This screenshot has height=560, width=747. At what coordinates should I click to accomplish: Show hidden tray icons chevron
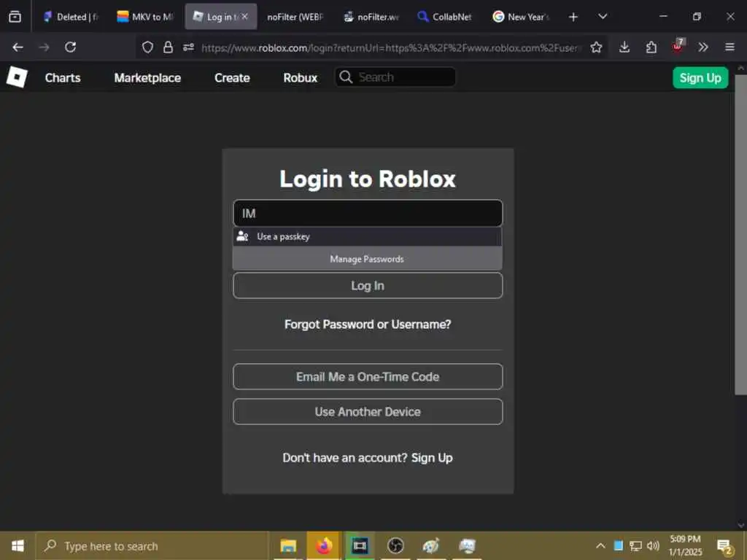click(x=600, y=545)
